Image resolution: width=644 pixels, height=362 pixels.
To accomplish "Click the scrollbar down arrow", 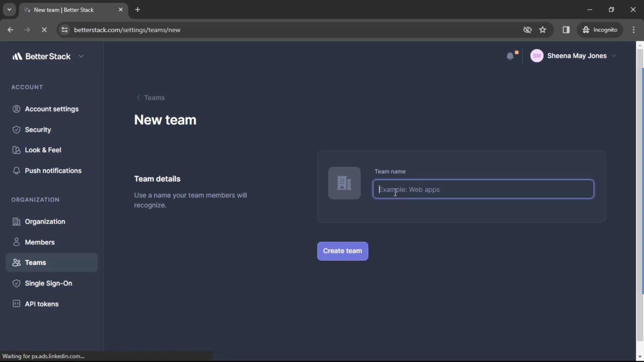I will [640, 357].
